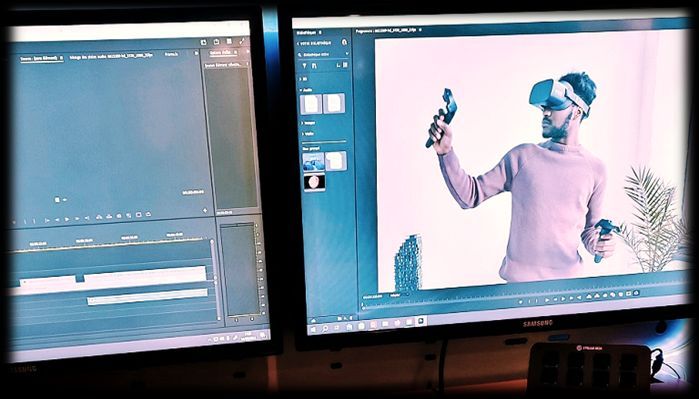The image size is (699, 399).
Task: Click the taskbar search icon on right monitor
Action: (325, 328)
